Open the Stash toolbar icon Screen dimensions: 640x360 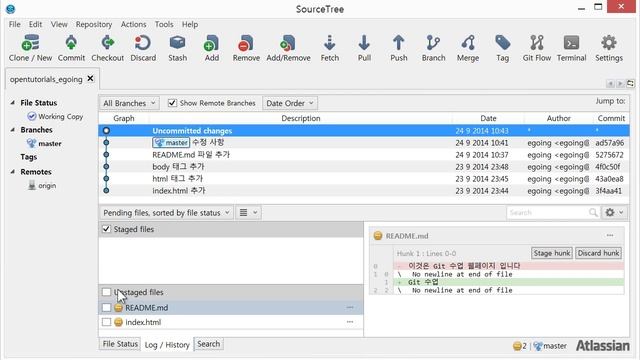coord(178,48)
